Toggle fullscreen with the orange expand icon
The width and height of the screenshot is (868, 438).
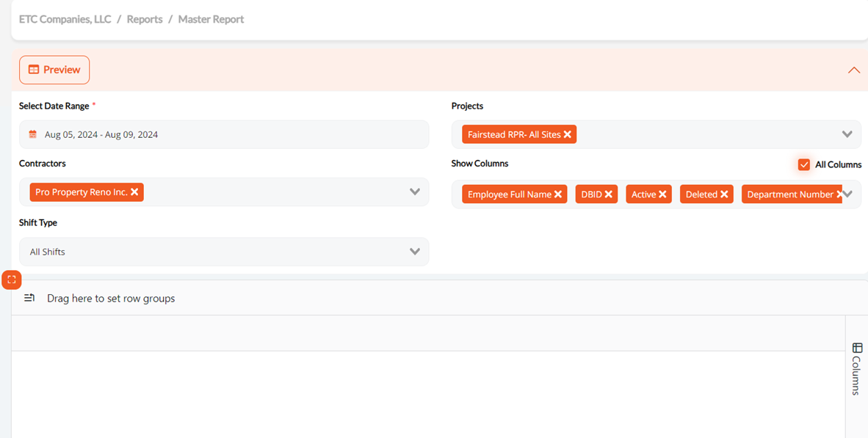click(12, 280)
